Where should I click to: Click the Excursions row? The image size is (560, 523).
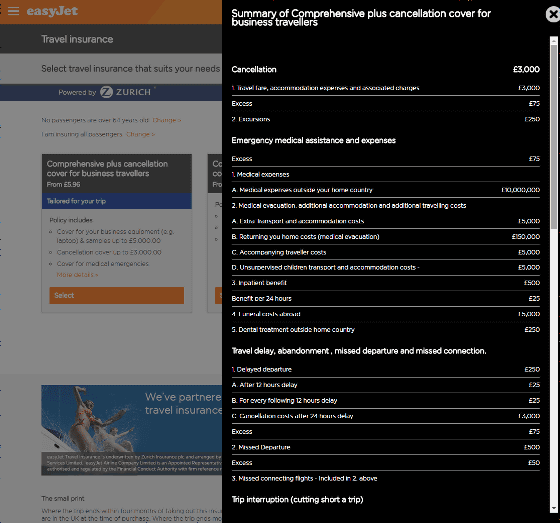(386, 119)
